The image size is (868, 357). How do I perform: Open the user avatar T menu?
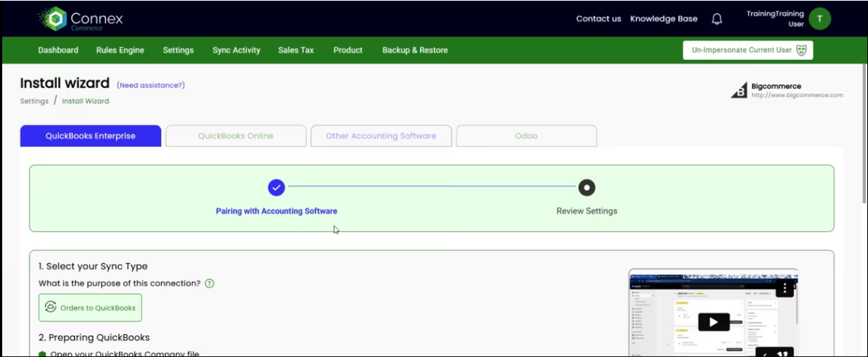pyautogui.click(x=820, y=18)
